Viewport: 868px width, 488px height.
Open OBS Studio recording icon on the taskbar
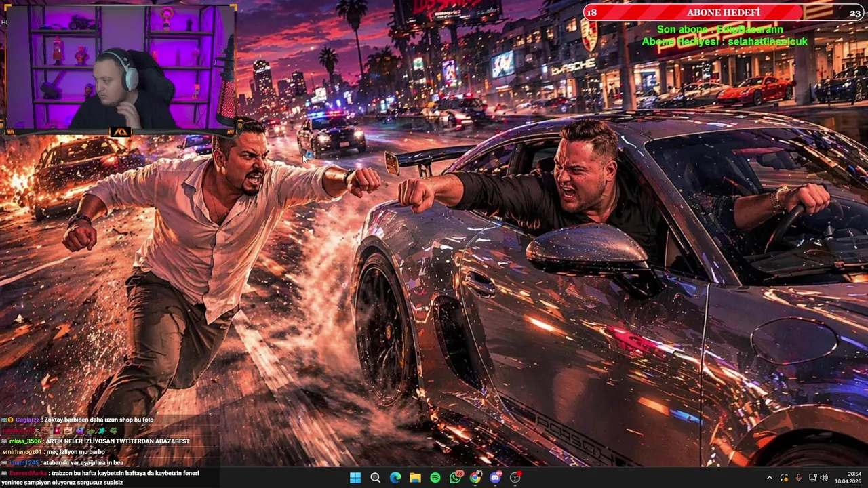click(x=515, y=478)
